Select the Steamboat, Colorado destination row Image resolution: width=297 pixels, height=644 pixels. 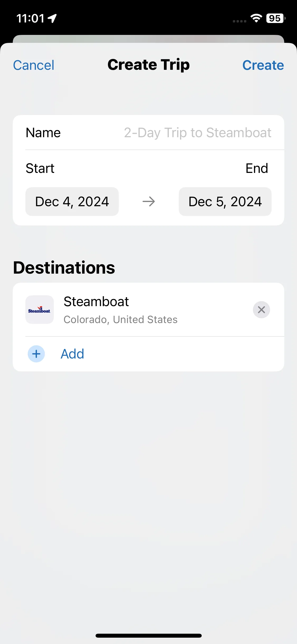tap(149, 310)
